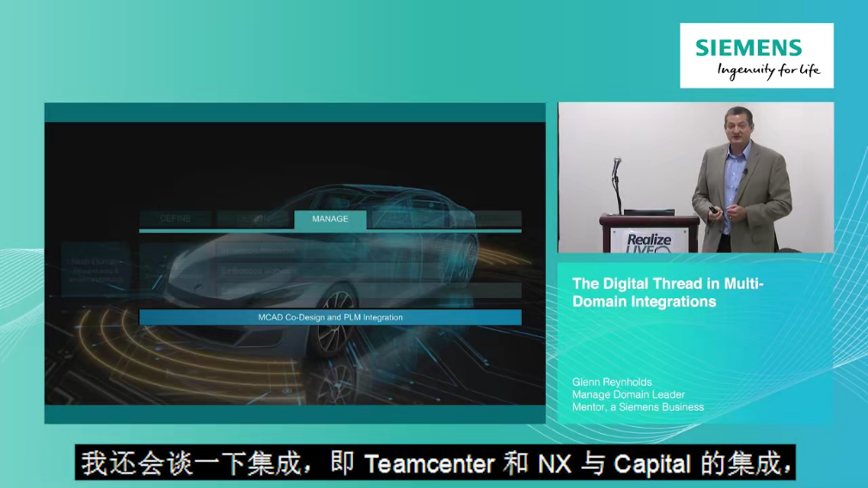Select the MANAGE tab on the slide

pos(330,219)
